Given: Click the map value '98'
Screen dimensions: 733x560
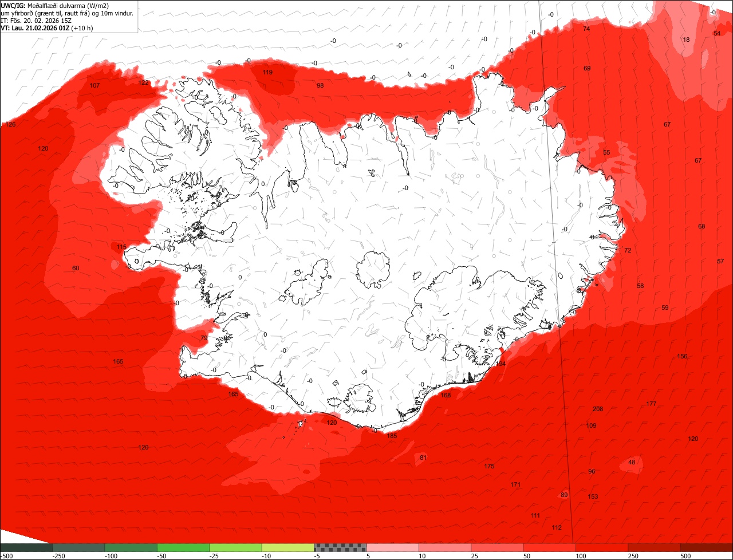Looking at the screenshot, I should click(x=320, y=85).
